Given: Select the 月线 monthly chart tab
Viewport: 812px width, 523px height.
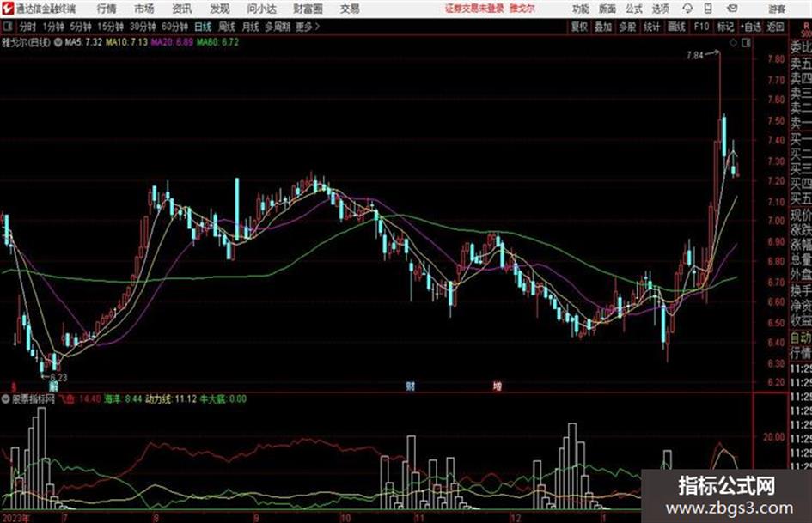Looking at the screenshot, I should [251, 27].
